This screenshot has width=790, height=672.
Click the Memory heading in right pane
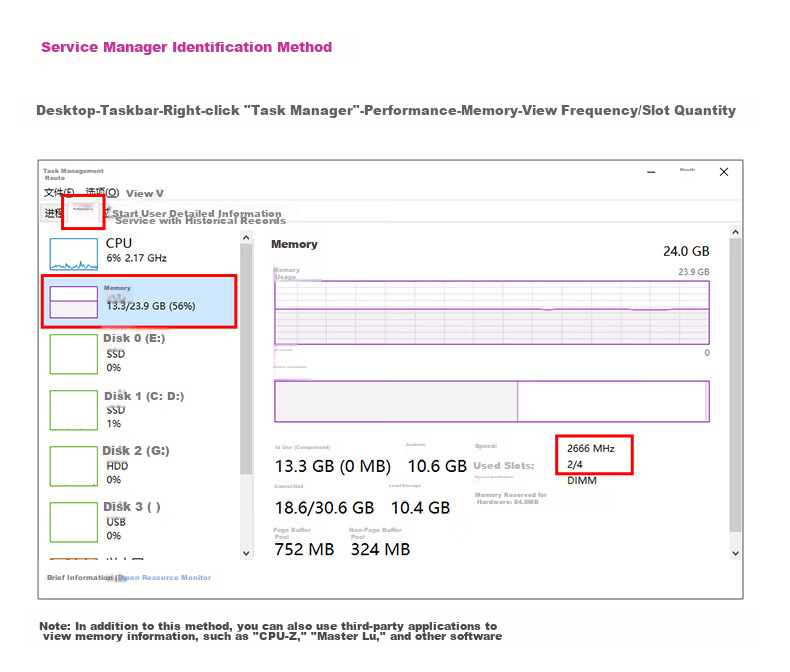pos(294,244)
